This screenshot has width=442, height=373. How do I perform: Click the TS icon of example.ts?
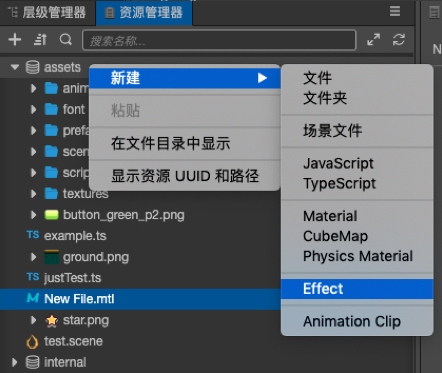[x=33, y=235]
